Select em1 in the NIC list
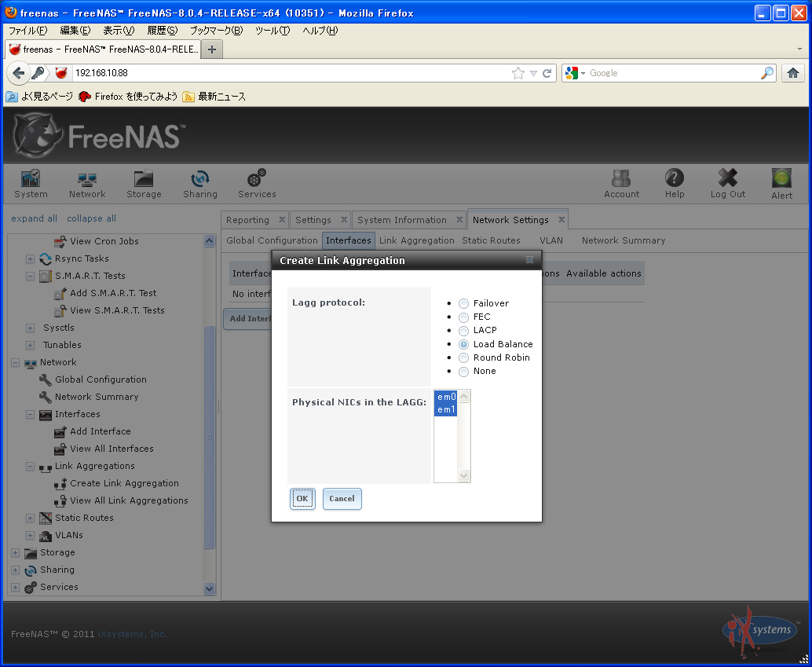Screen dimensions: 812x667 tap(446, 409)
